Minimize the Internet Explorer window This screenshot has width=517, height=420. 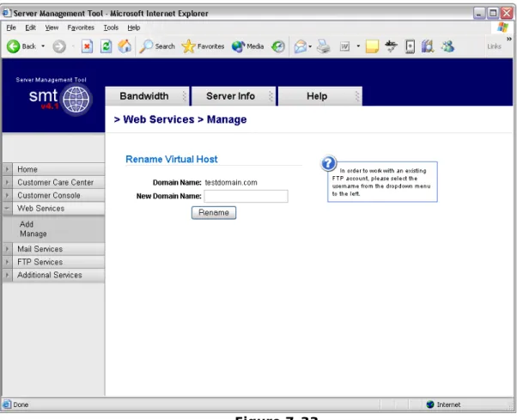click(478, 13)
